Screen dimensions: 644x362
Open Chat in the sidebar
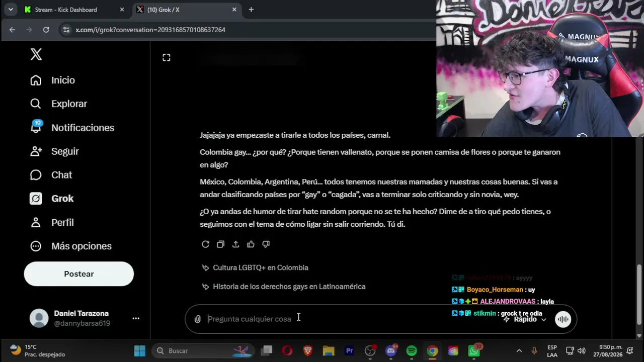tap(51, 175)
